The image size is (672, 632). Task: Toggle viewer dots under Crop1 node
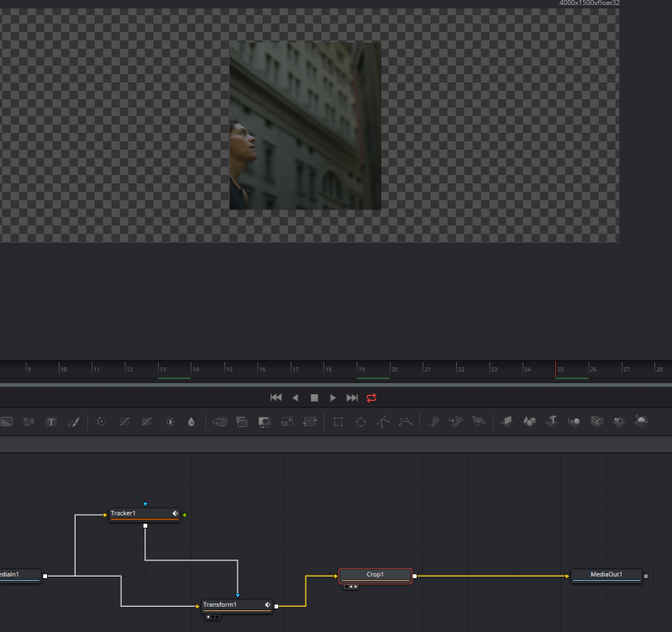point(351,587)
